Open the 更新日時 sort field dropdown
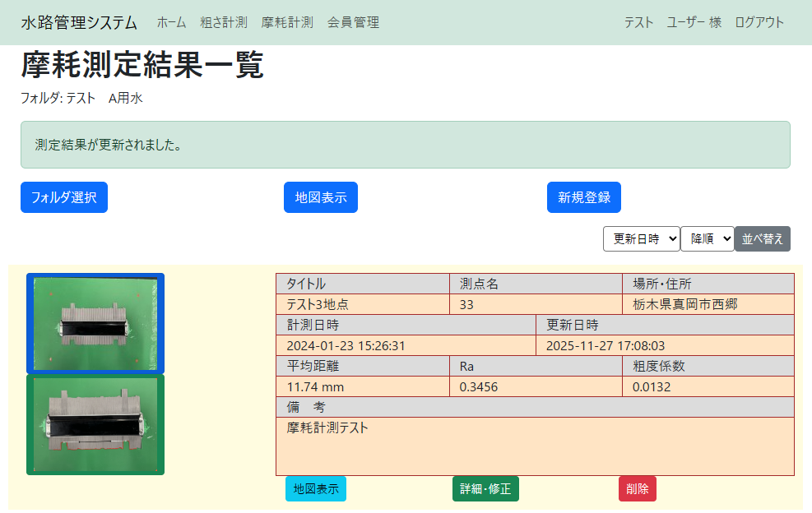The image size is (812, 513). pyautogui.click(x=641, y=238)
